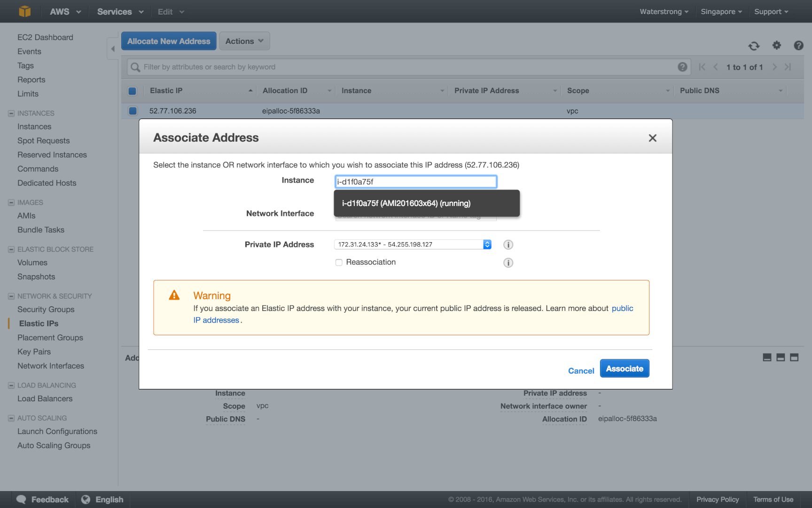Open the Services dropdown menu
Screen dimensions: 812x508
coord(120,12)
